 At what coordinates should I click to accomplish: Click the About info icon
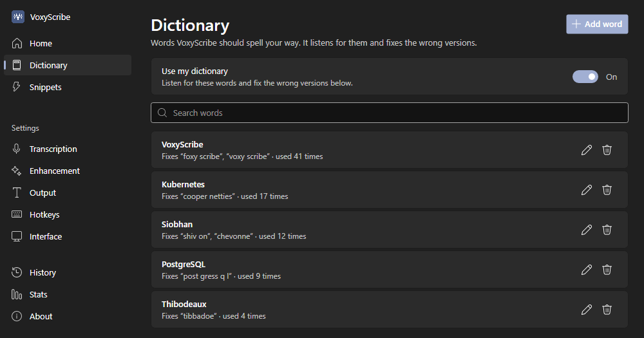tap(17, 316)
